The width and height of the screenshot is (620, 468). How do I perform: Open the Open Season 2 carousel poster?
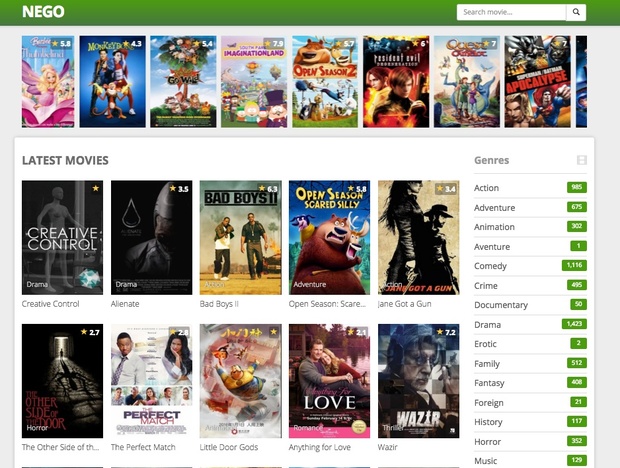tap(325, 82)
